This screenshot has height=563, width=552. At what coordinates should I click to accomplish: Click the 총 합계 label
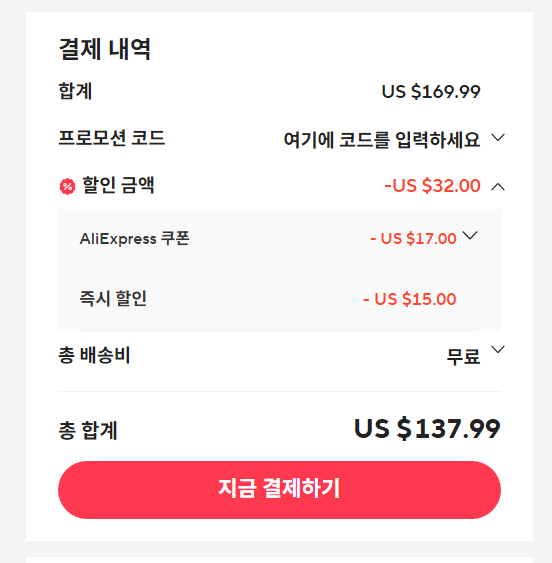coord(88,430)
